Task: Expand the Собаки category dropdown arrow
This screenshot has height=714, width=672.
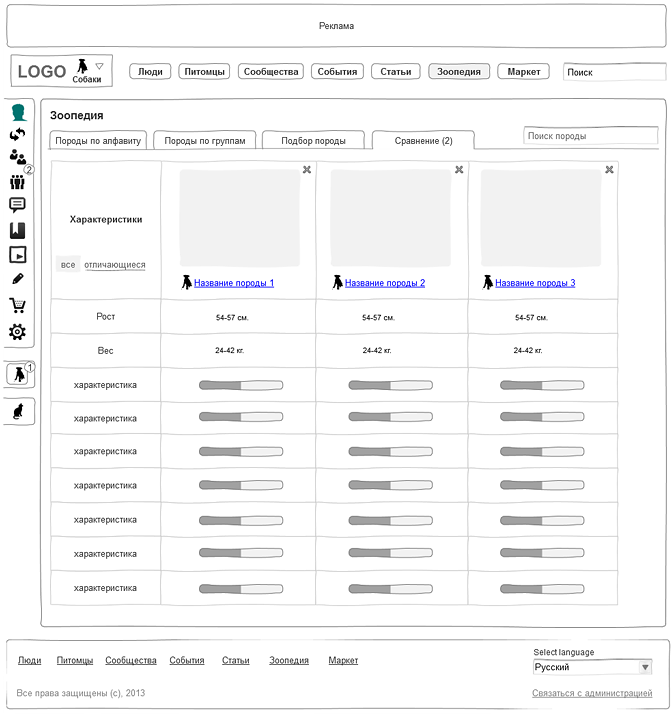Action: pos(100,66)
